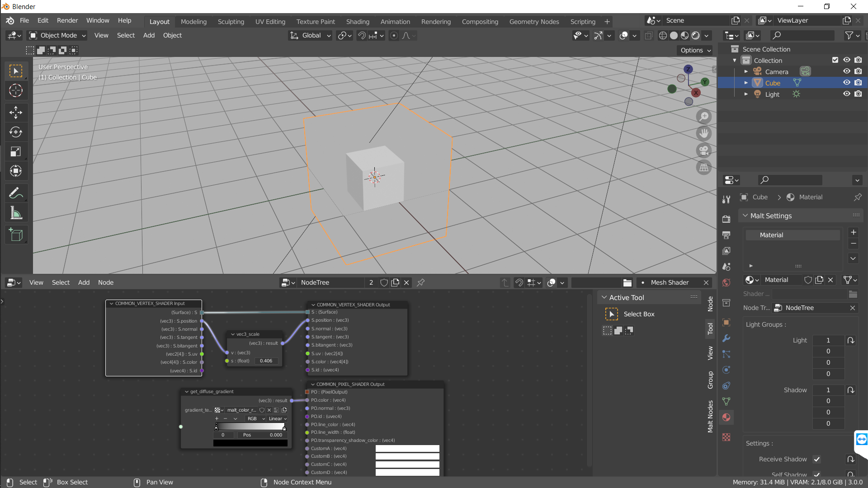Viewport: 868px width, 488px height.
Task: Disable the Receive Shadow checkbox
Action: 817,459
